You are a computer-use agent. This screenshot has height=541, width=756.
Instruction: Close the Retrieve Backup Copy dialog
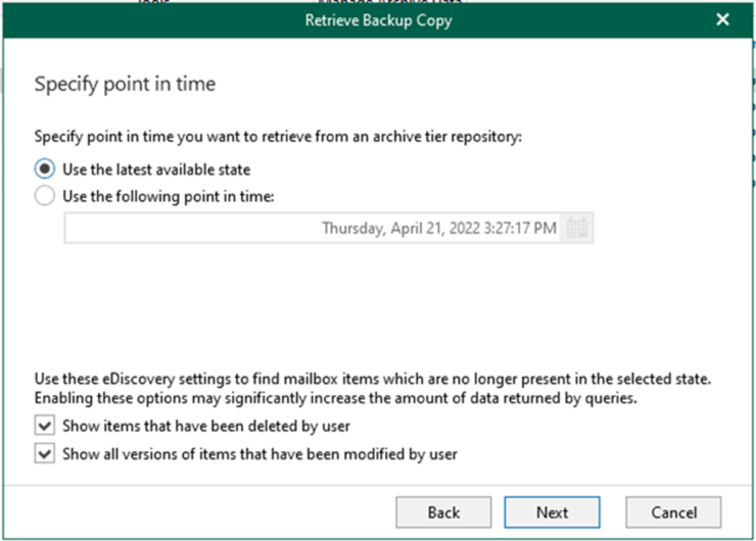[x=723, y=20]
